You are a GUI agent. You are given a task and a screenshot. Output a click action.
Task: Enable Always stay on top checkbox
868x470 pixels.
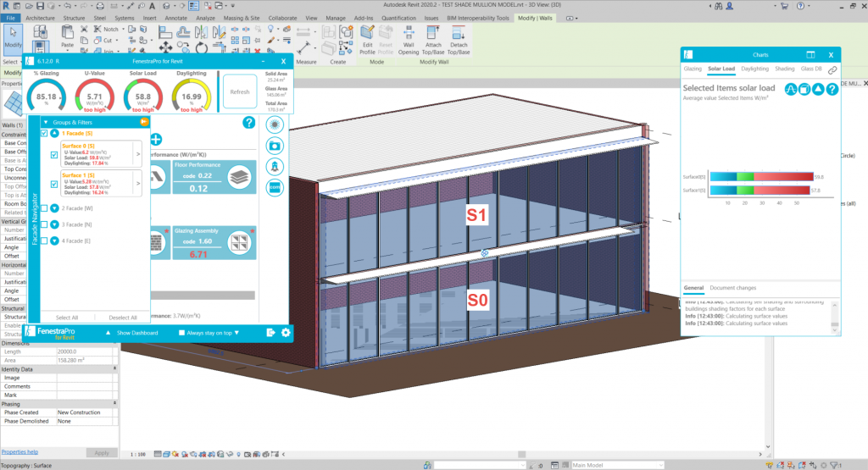[x=181, y=333]
